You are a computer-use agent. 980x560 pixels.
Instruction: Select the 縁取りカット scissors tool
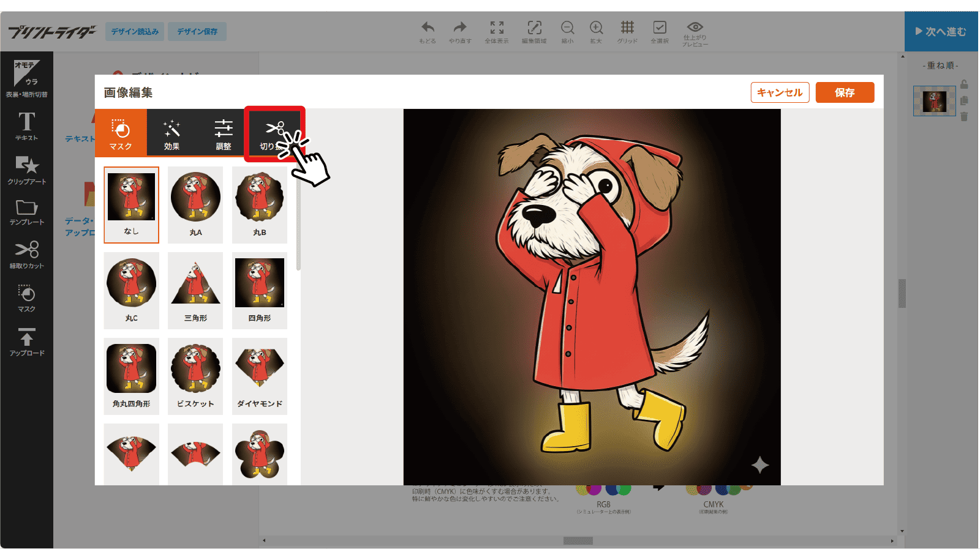[x=26, y=254]
